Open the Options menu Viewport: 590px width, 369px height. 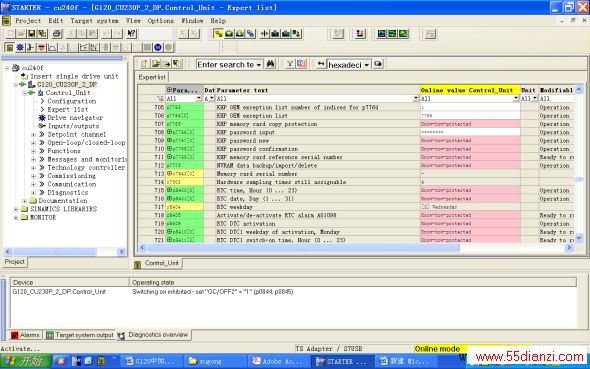[161, 21]
